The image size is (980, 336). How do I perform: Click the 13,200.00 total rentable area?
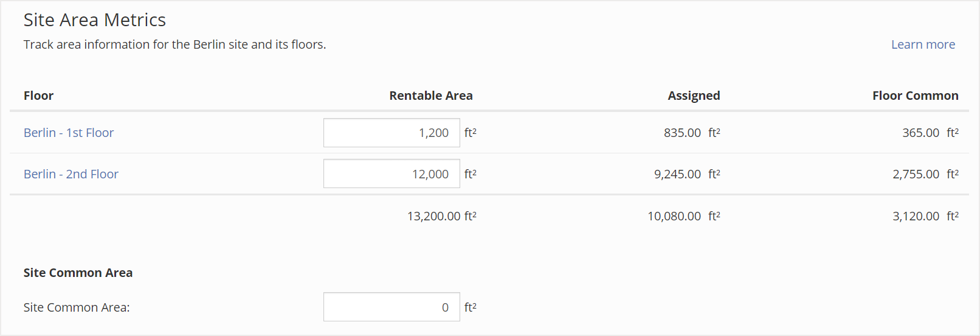tap(433, 216)
